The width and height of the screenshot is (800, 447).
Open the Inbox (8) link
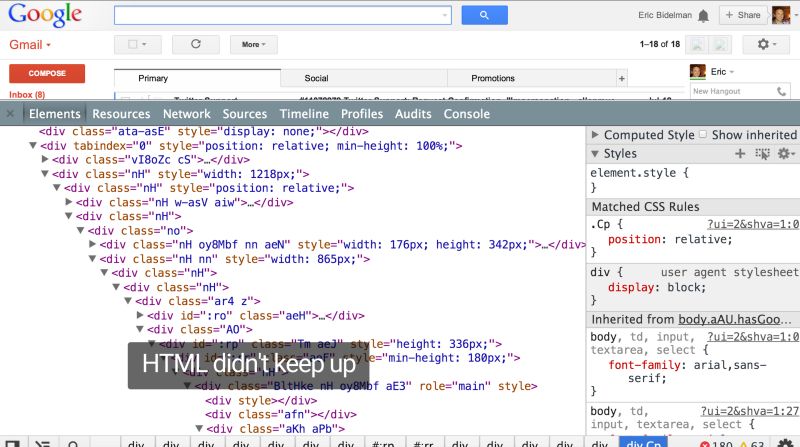[27, 94]
